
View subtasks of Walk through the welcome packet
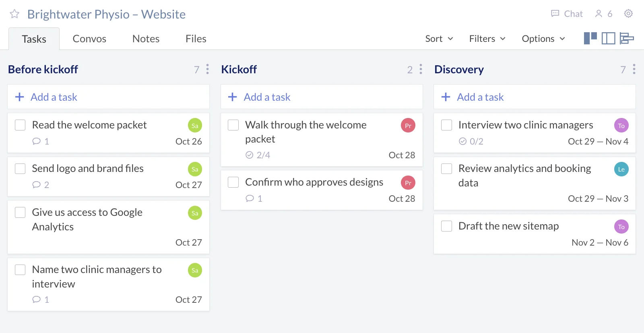pos(258,155)
